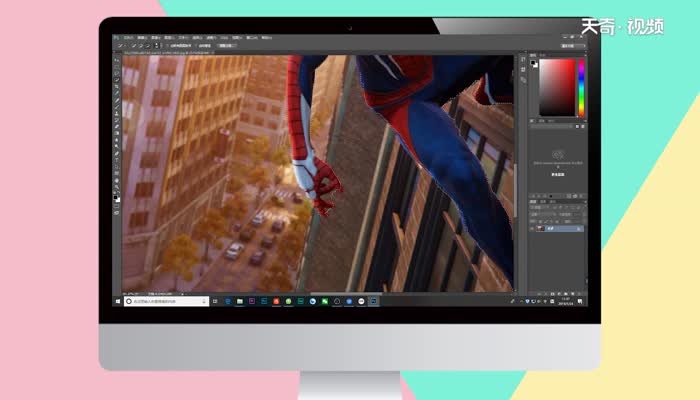The height and width of the screenshot is (400, 700).
Task: Click the foreground/background swatch in the tools panel
Action: tap(116, 198)
